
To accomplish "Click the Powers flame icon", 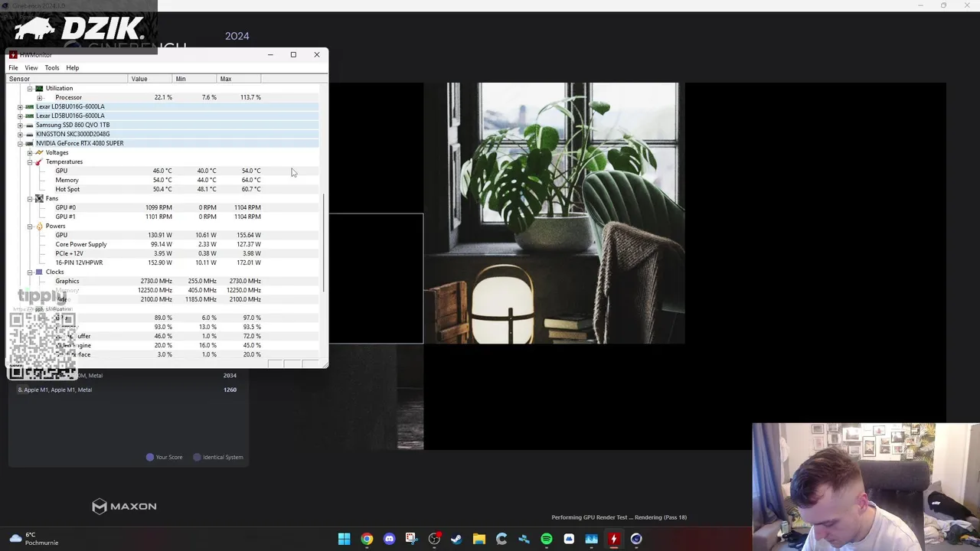I will 39,226.
